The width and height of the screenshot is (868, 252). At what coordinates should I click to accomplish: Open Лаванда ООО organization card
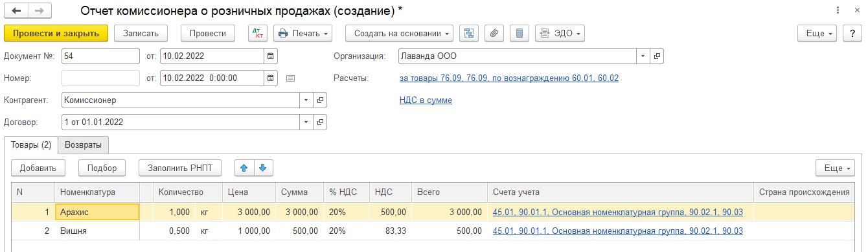657,56
